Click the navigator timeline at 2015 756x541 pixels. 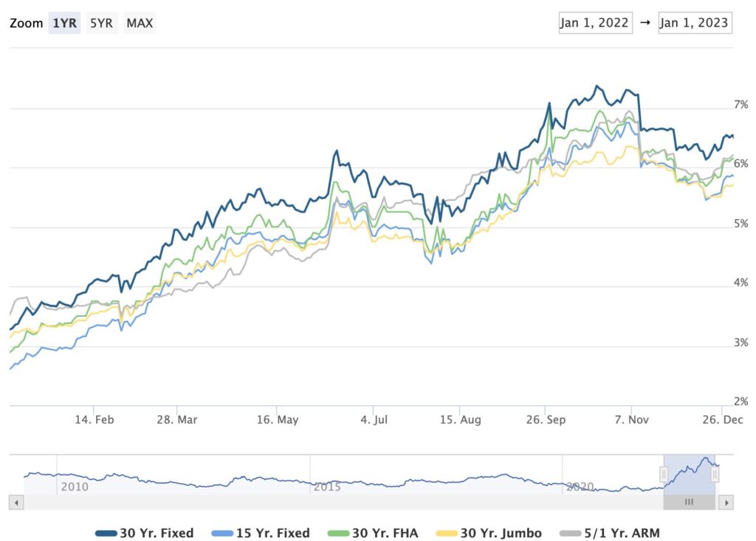click(327, 486)
